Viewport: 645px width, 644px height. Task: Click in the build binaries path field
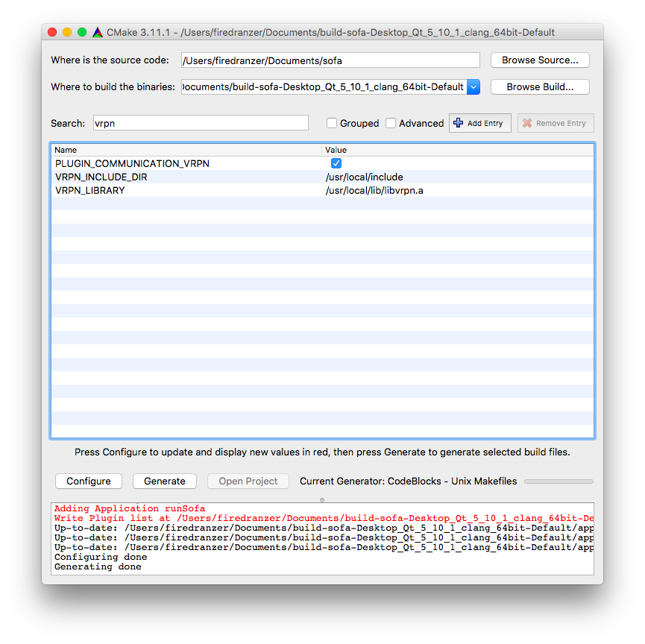click(x=324, y=86)
